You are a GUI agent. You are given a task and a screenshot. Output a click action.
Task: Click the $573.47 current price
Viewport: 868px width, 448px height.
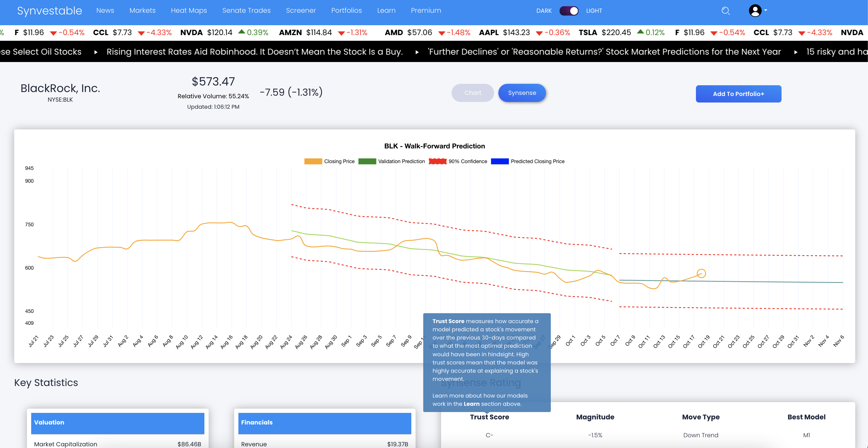pos(213,82)
